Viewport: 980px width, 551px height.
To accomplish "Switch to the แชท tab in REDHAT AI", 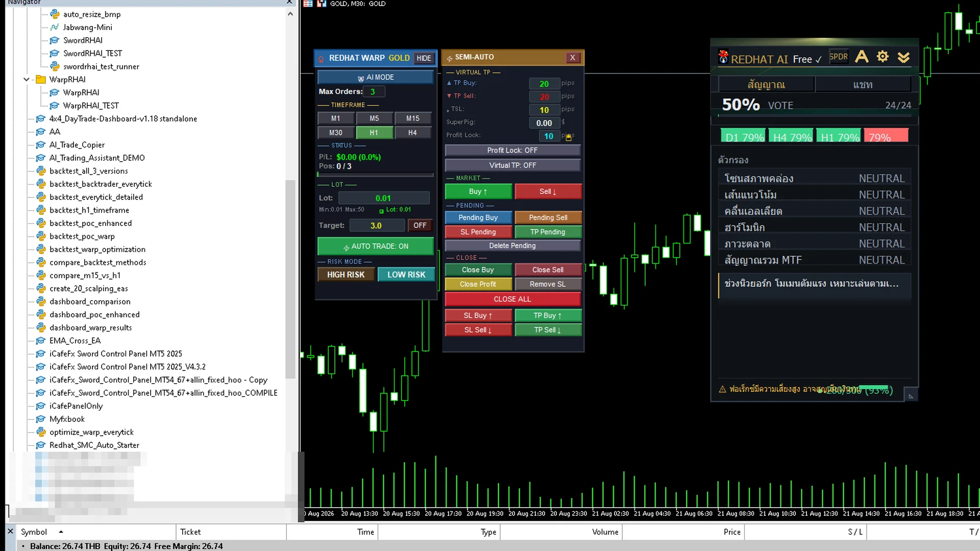I will tap(863, 85).
